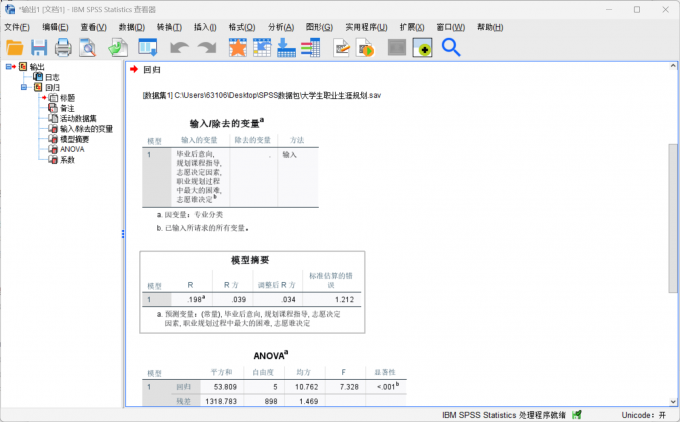The image size is (680, 422).
Task: Click the Recall recent dialogs icon
Action: pyautogui.click(x=148, y=47)
